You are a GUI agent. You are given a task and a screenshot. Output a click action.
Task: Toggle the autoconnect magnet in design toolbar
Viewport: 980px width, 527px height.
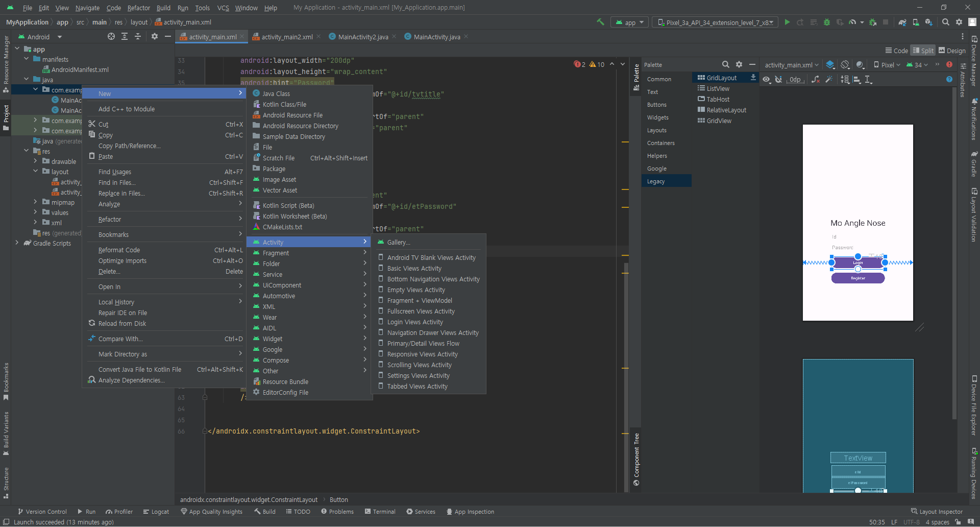pos(778,80)
